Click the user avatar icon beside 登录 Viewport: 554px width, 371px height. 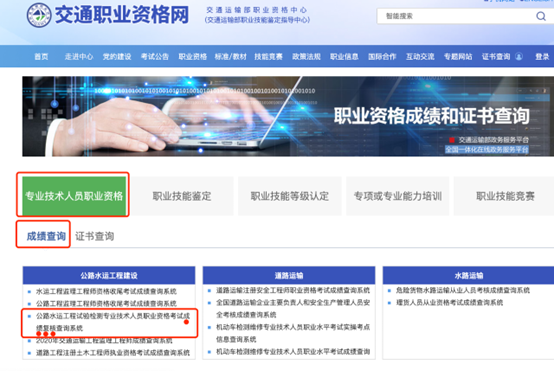[519, 57]
